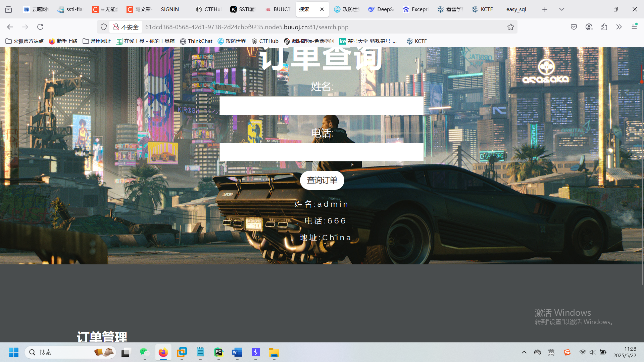The height and width of the screenshot is (362, 644).
Task: Open the 火狐官方站点 bookmark folder
Action: [x=24, y=41]
